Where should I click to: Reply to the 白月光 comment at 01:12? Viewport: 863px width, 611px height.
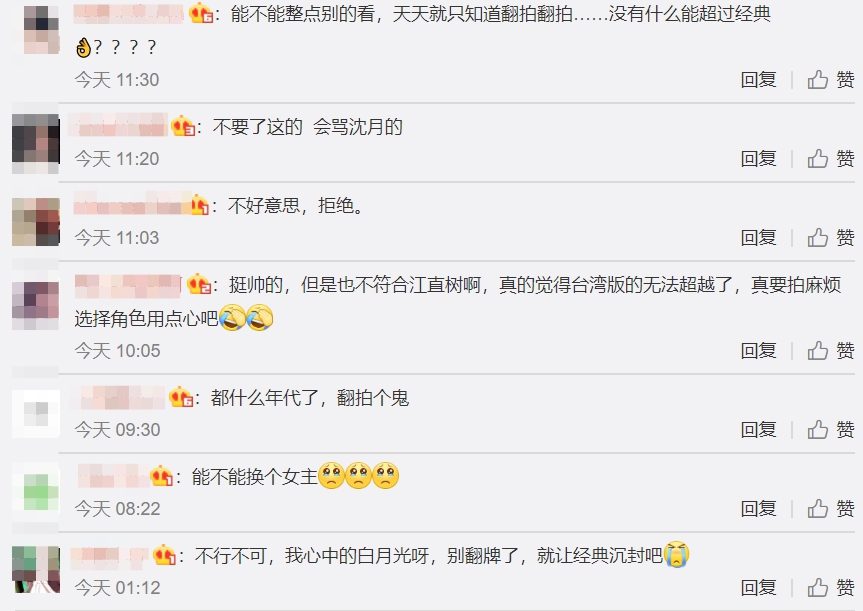[x=758, y=588]
